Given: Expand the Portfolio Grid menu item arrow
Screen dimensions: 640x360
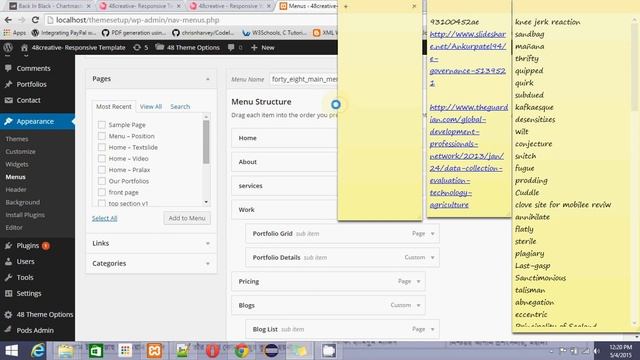Looking at the screenshot, I should coord(433,233).
